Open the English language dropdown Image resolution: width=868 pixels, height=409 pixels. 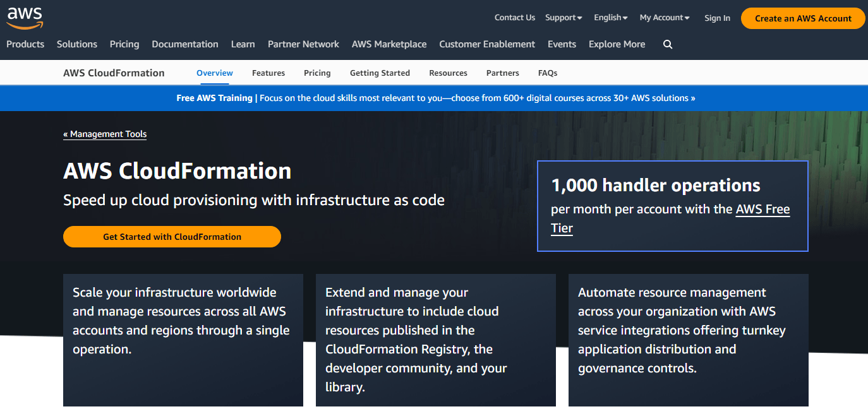pos(610,18)
